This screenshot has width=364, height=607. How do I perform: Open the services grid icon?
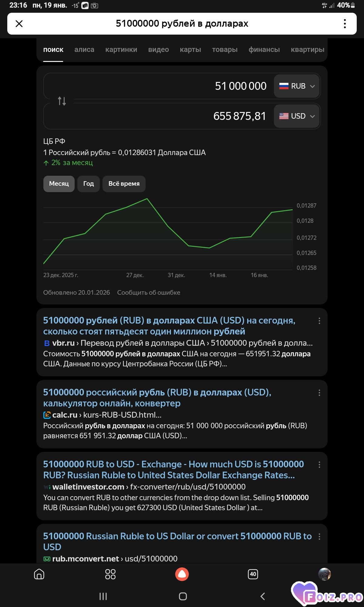click(110, 574)
